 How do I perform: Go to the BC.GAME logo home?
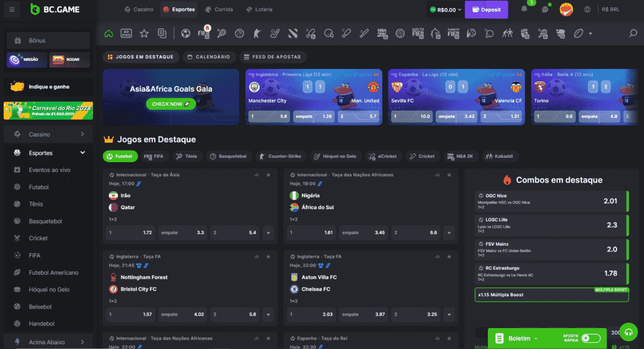(55, 9)
